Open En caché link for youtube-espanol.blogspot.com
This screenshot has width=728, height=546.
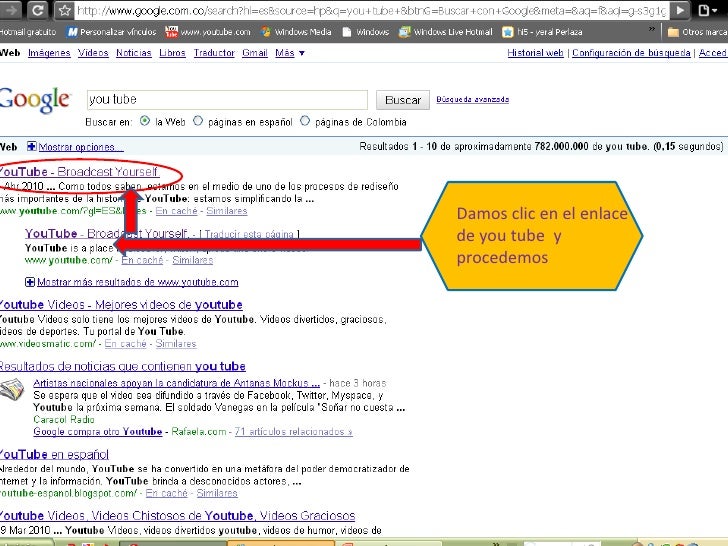[x=167, y=493]
